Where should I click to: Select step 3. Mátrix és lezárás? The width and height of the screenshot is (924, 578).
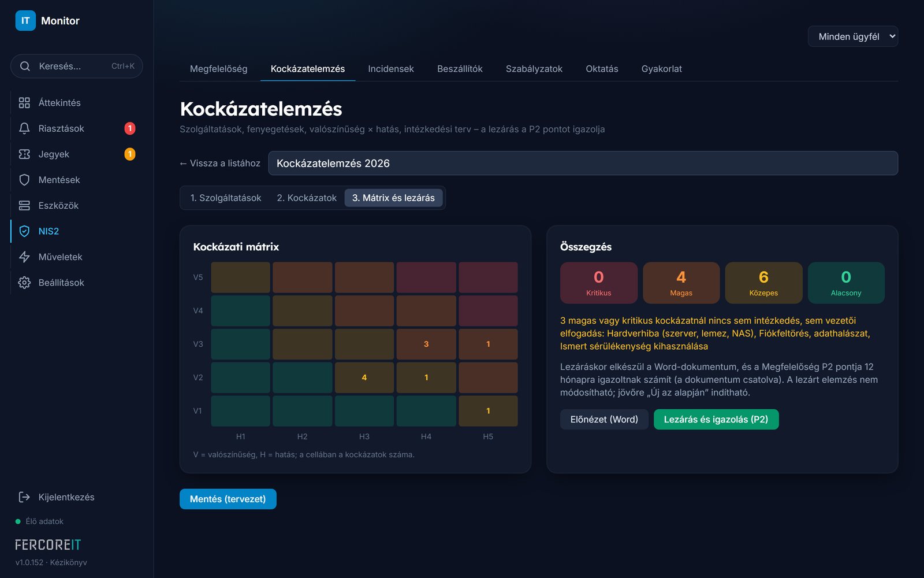(394, 198)
